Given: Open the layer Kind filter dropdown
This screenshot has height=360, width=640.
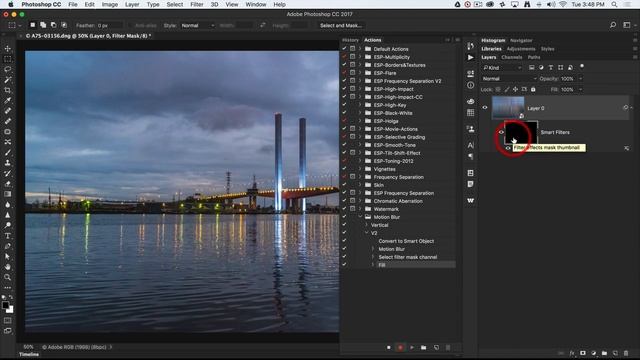Looking at the screenshot, I should pyautogui.click(x=502, y=68).
